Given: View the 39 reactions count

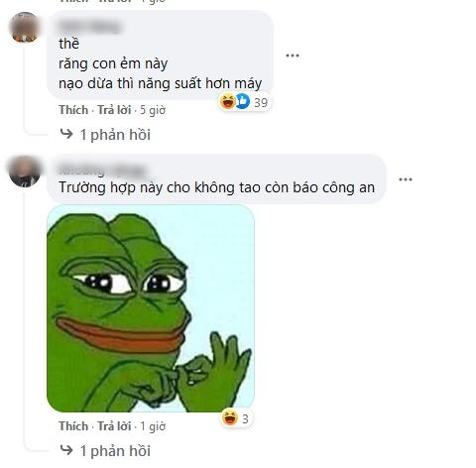Looking at the screenshot, I should click(261, 102).
